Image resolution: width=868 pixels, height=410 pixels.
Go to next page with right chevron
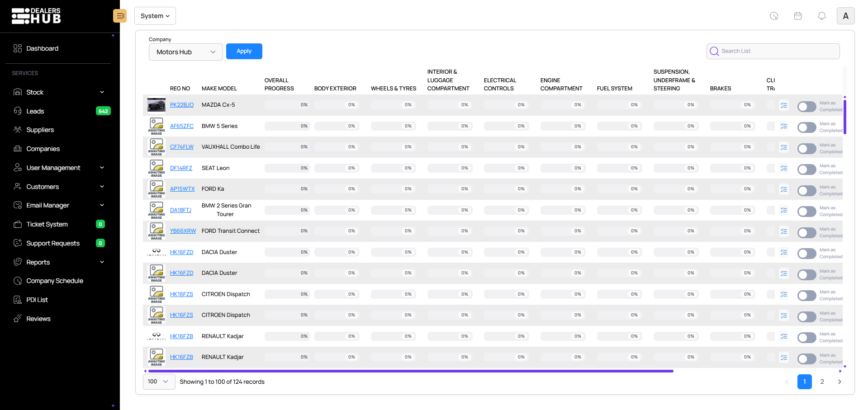(840, 382)
